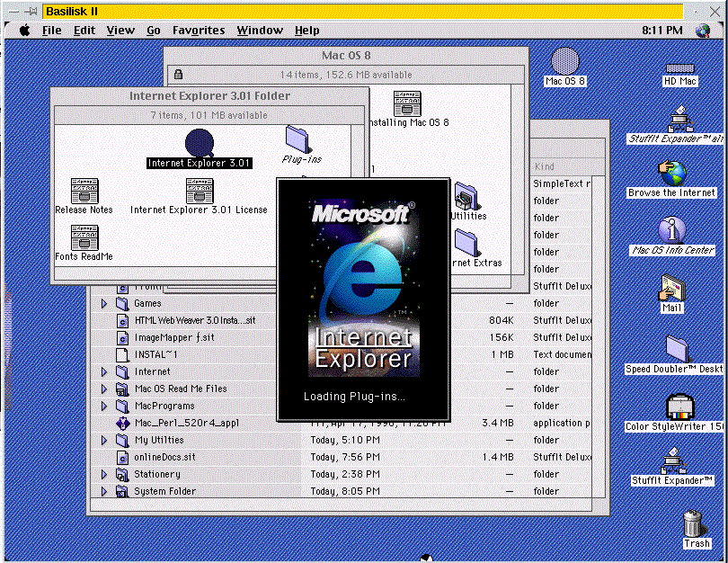
Task: Select the HD Mac drive icon
Action: (680, 68)
